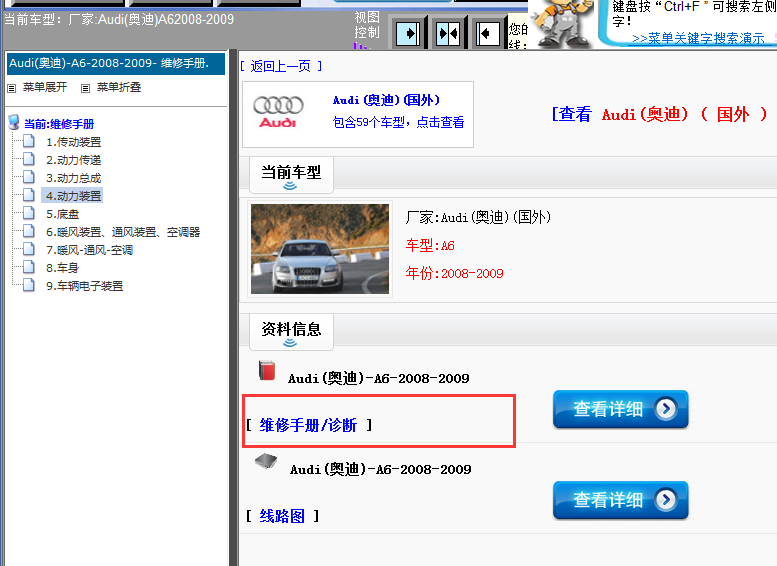Click page icon beside 6.暖风装置、通风装置、空调器
Screen dimensions: 777x566
(x=29, y=231)
